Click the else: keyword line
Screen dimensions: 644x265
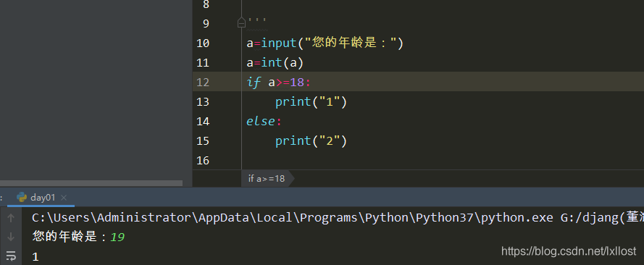[x=264, y=122]
